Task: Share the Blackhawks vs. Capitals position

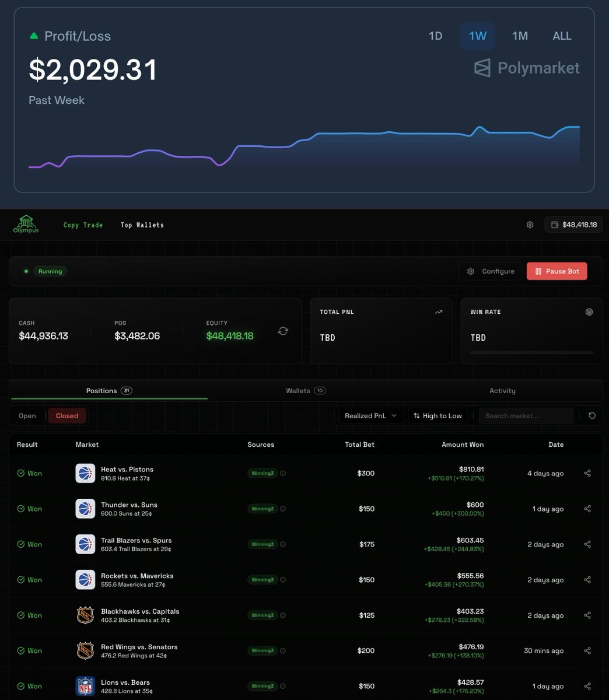Action: click(587, 615)
